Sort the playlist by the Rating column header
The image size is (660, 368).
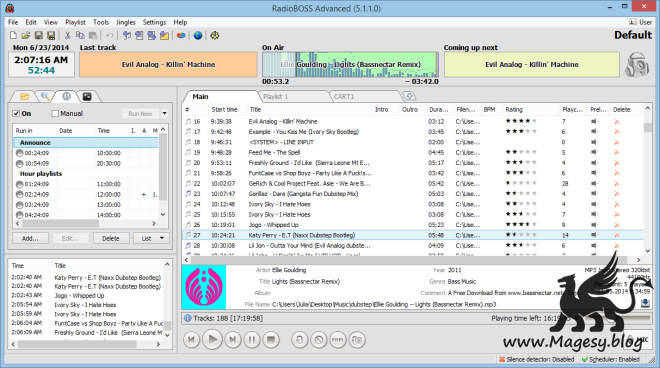[x=514, y=109]
